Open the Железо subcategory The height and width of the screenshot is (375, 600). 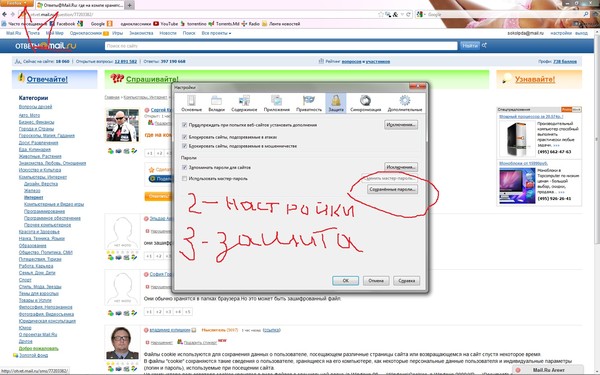click(32, 191)
